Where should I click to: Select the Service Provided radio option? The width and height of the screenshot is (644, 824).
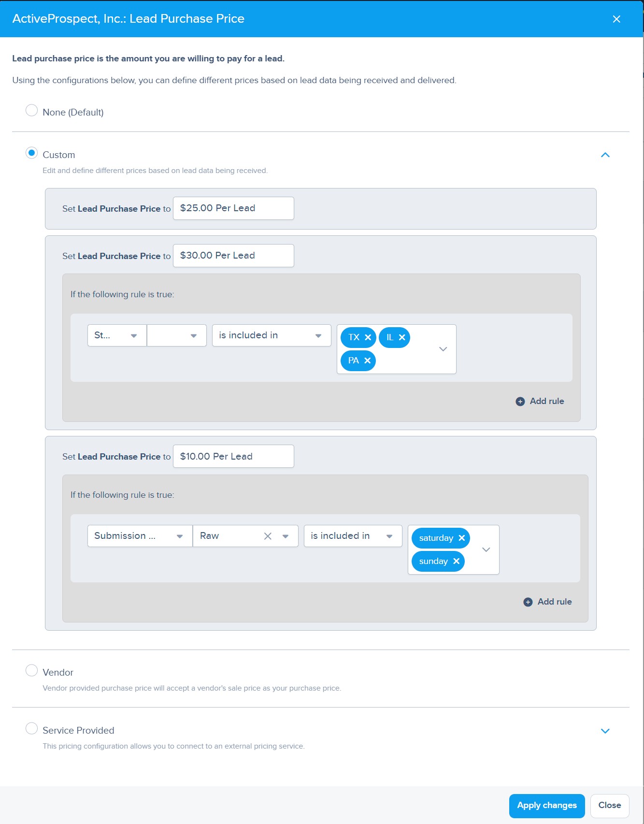pos(31,729)
